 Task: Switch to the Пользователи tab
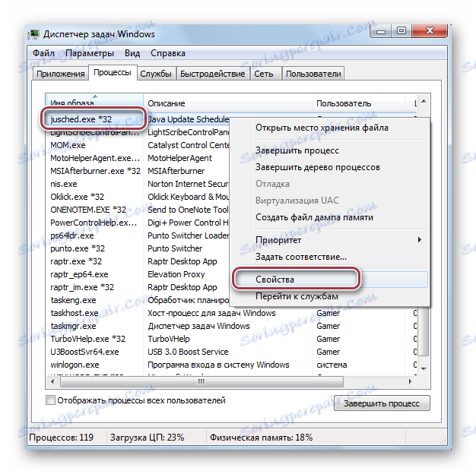click(x=313, y=74)
